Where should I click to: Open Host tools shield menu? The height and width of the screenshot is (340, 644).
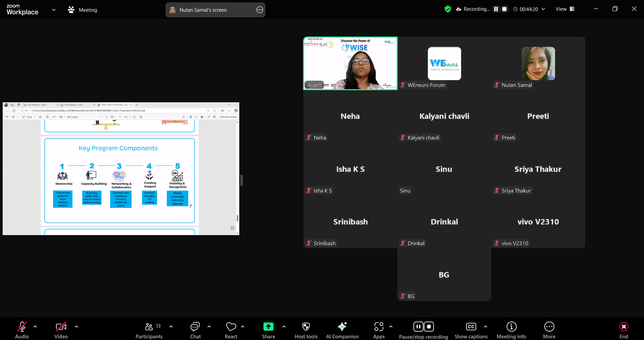click(x=306, y=330)
